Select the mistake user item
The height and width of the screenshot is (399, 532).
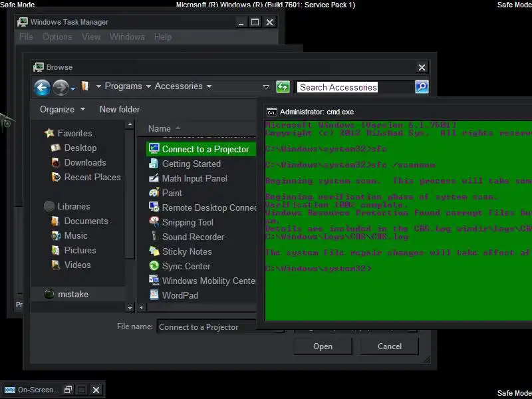click(78, 294)
